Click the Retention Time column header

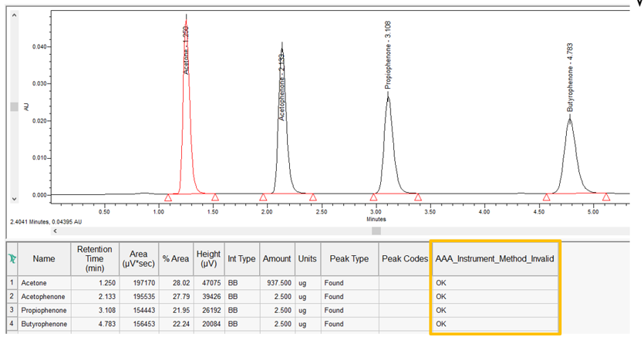[96, 259]
